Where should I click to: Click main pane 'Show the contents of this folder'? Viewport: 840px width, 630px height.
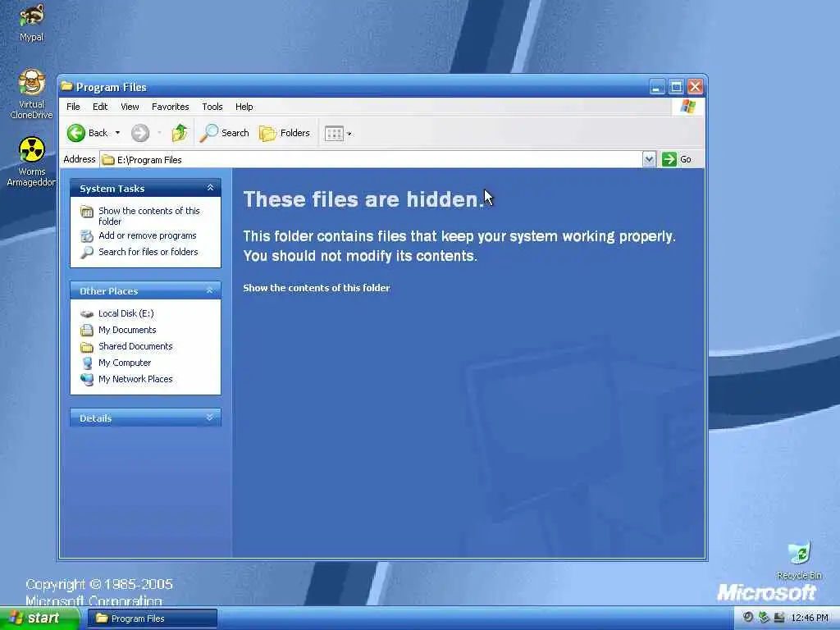point(317,288)
